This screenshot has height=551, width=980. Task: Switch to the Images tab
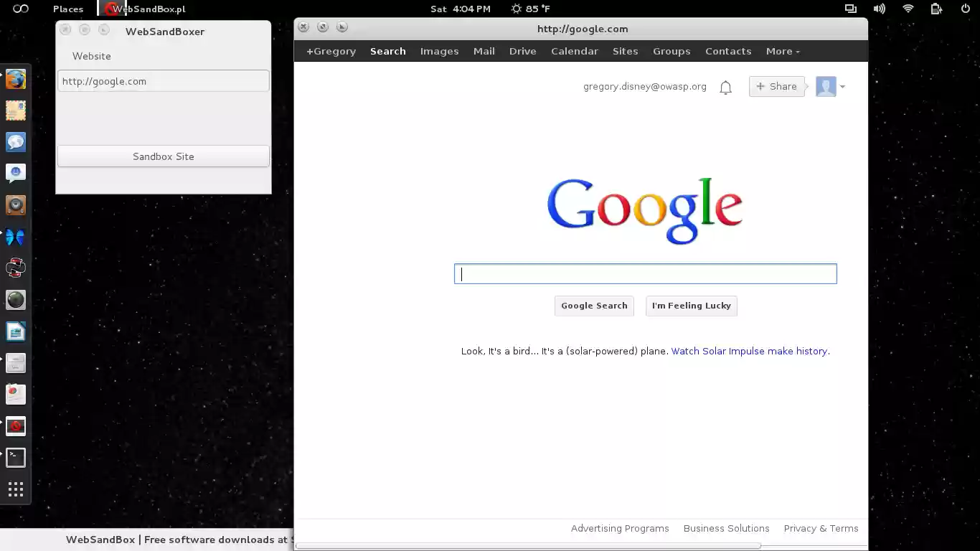pyautogui.click(x=439, y=51)
